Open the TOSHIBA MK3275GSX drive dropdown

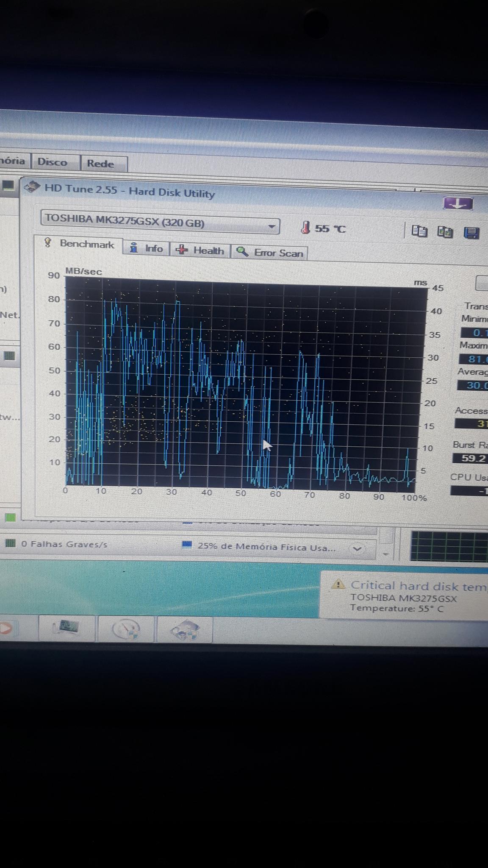(160, 222)
